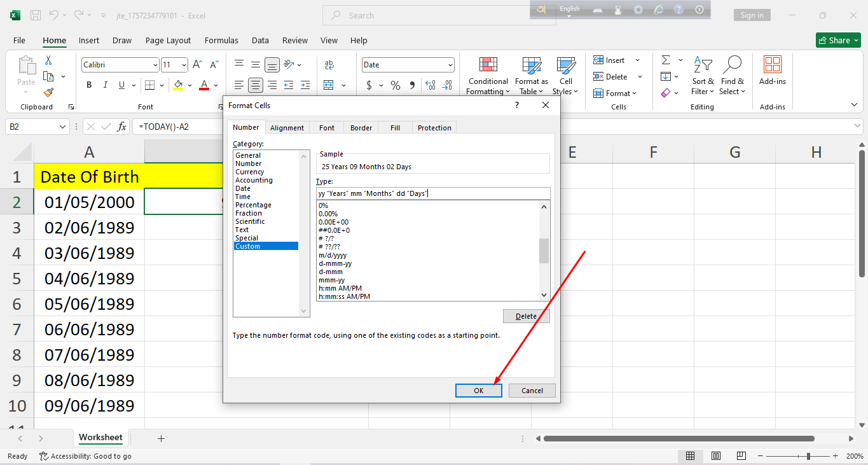Open the Formulas ribbon tab
Viewport: 868px width, 465px height.
221,40
